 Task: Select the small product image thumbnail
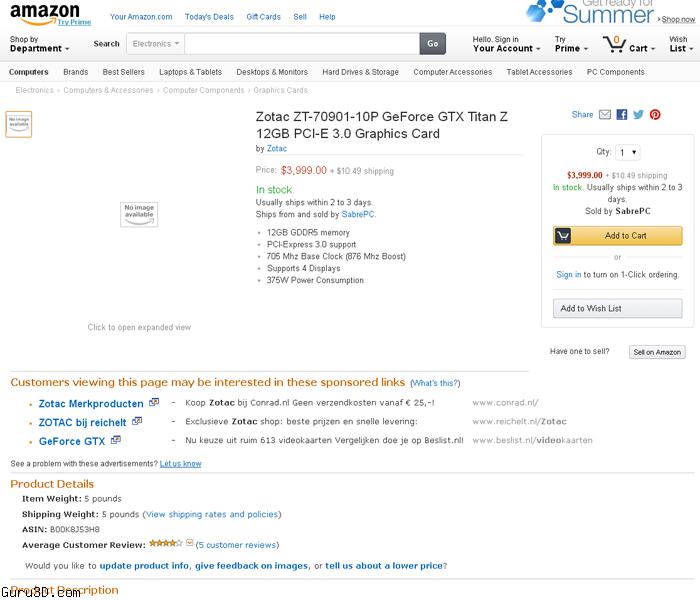(x=19, y=124)
